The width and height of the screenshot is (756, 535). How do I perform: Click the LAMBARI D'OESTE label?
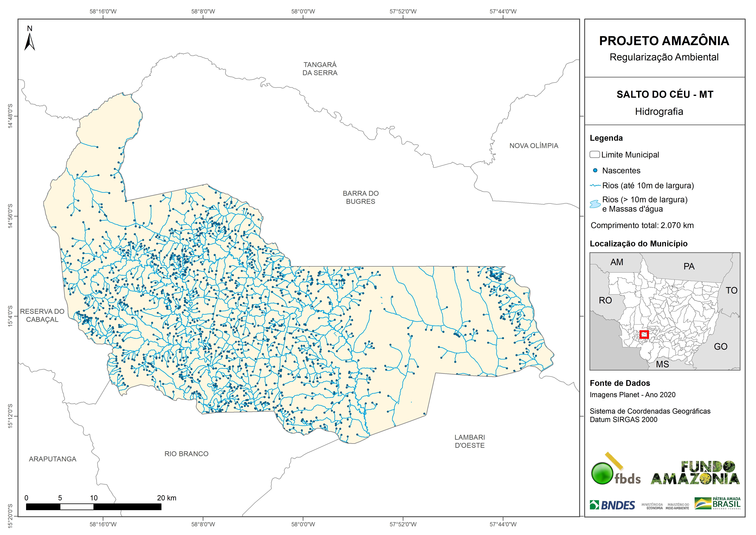coord(469,441)
